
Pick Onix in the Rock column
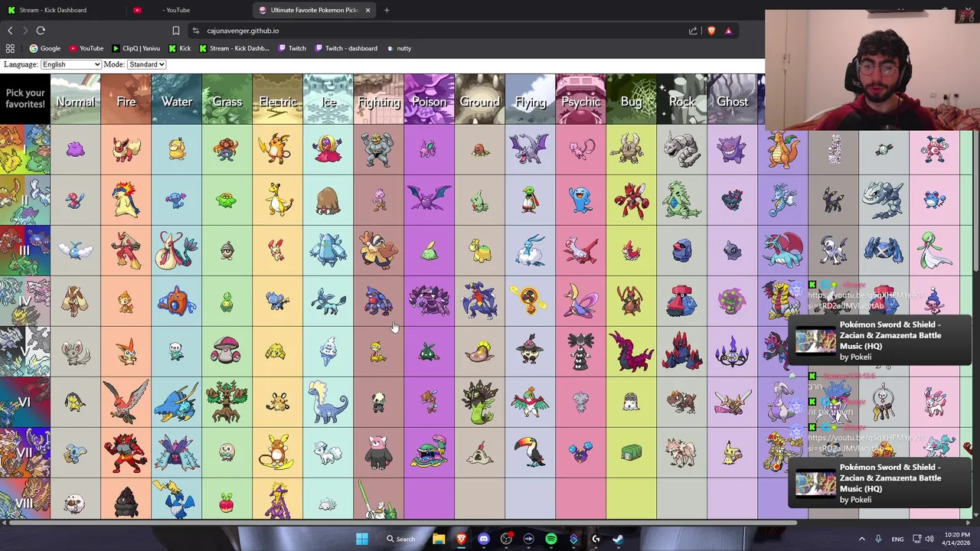[x=682, y=150]
